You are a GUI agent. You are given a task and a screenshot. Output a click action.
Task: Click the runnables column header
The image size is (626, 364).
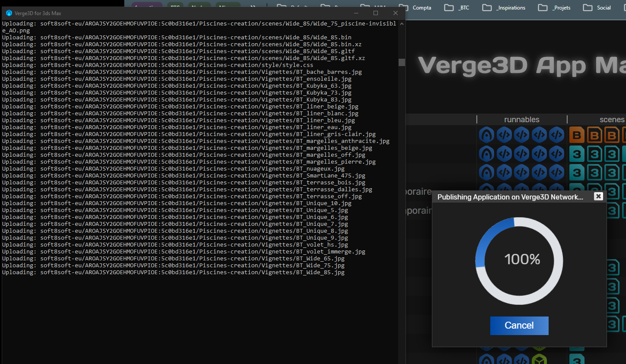click(522, 120)
